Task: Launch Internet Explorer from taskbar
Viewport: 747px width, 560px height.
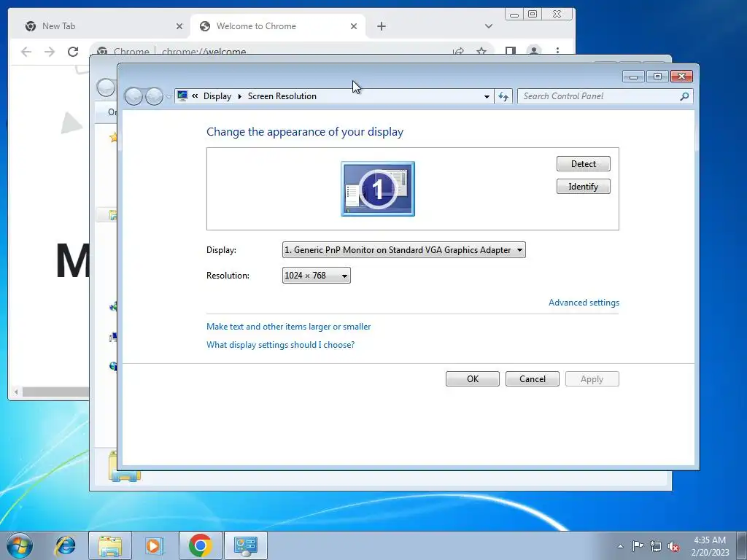Action: point(65,545)
